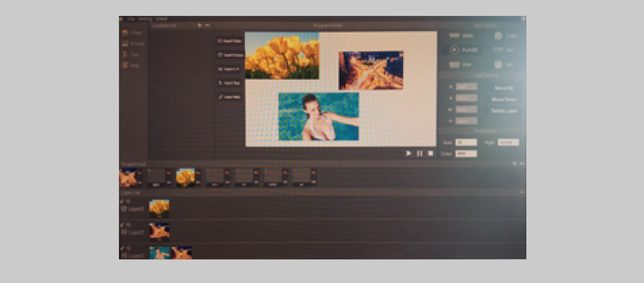The height and width of the screenshot is (283, 644).
Task: Select the Text content category icon
Action: [125, 55]
